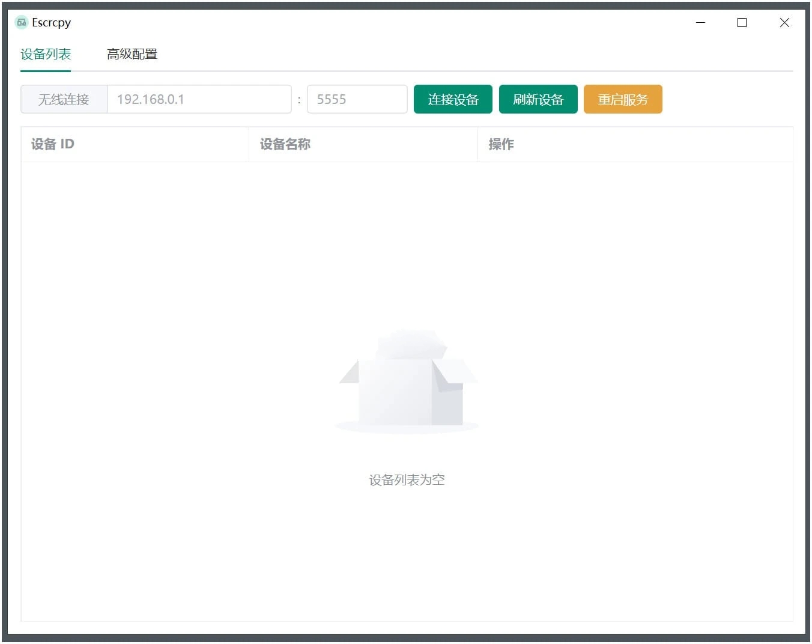812x644 pixels.
Task: Switch to the 高级配置 advanced settings tab
Action: 132,54
